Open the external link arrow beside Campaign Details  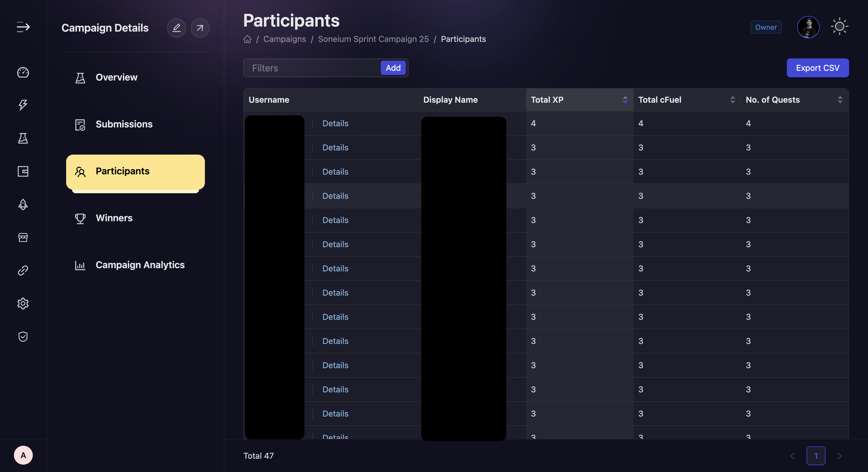200,28
